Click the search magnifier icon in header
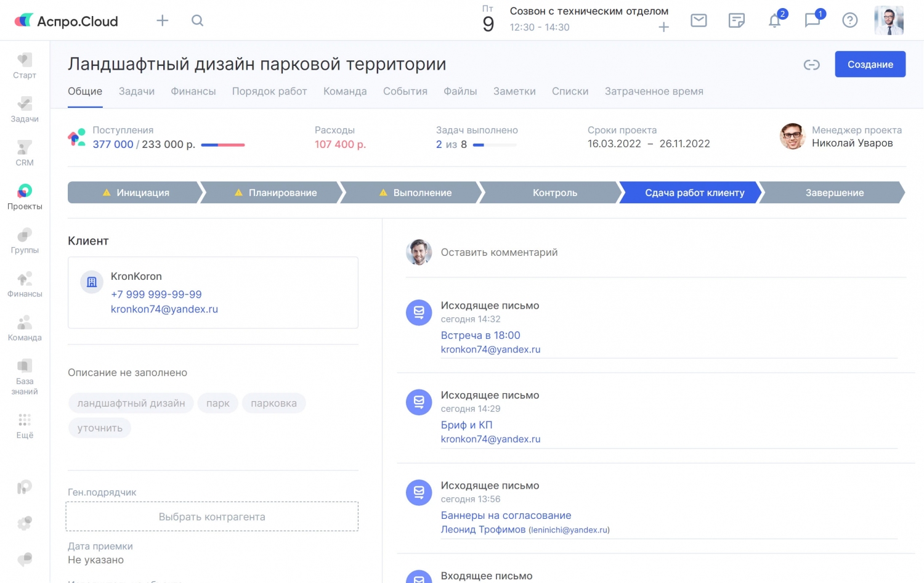The image size is (924, 583). (197, 20)
